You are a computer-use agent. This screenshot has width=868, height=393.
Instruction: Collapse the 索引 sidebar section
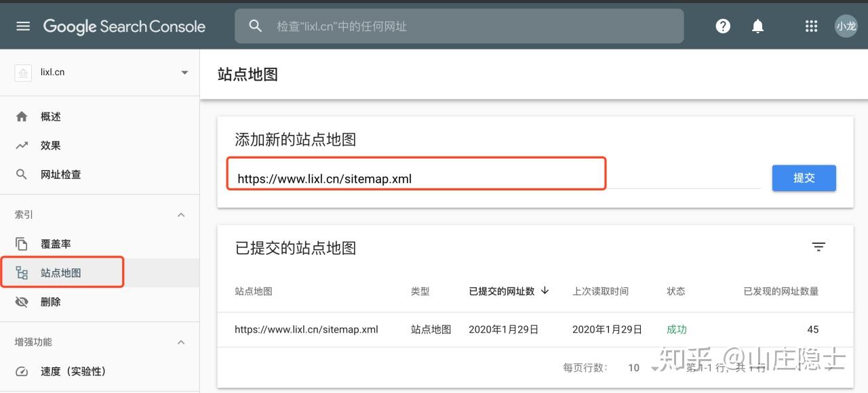point(180,214)
